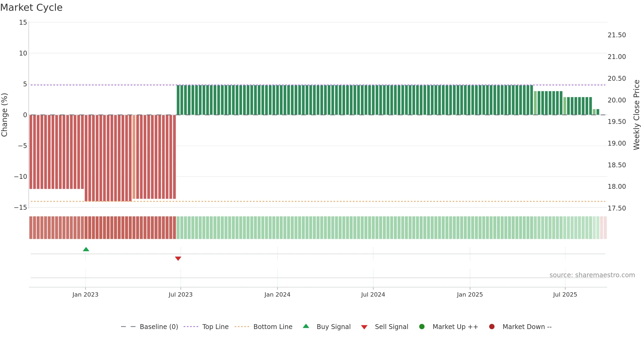
Task: Click the 21.50 price axis value
Action: pos(617,35)
